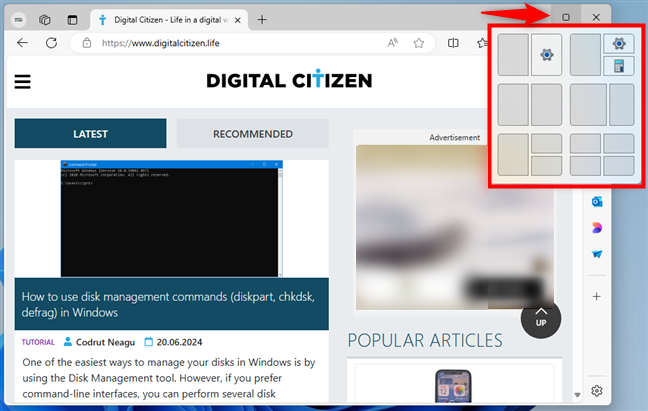Screen dimensions: 648x411
Task: Click the page scrollbar down arrow
Action: [x=577, y=395]
